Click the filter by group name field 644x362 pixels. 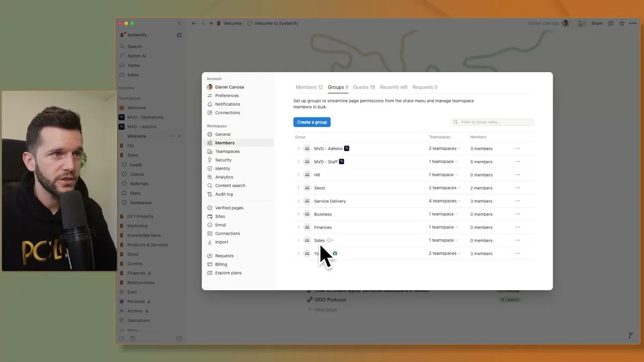tap(492, 122)
